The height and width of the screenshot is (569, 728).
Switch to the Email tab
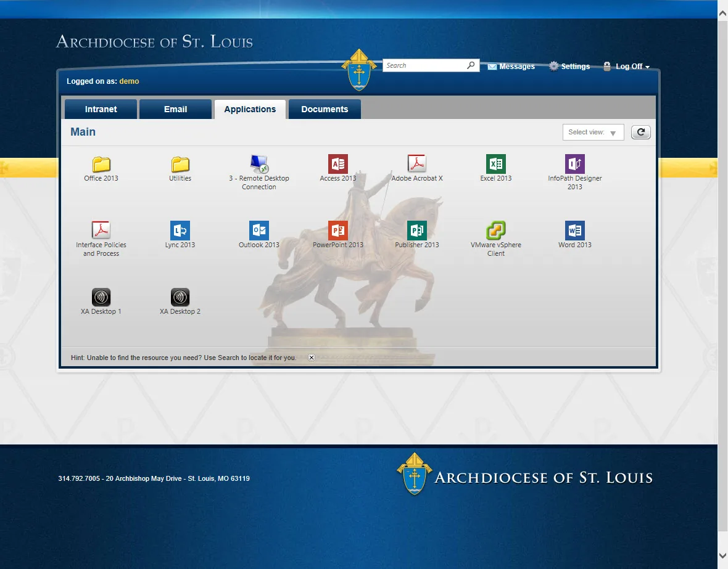175,109
